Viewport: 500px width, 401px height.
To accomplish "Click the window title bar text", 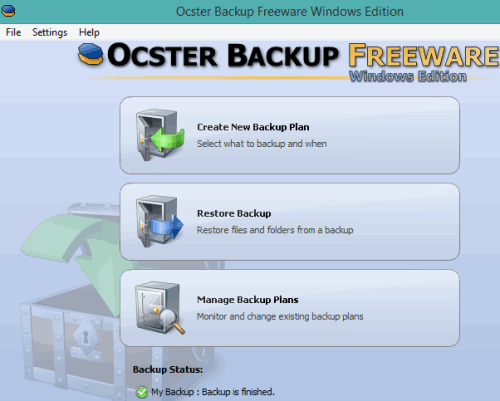I will tap(290, 11).
